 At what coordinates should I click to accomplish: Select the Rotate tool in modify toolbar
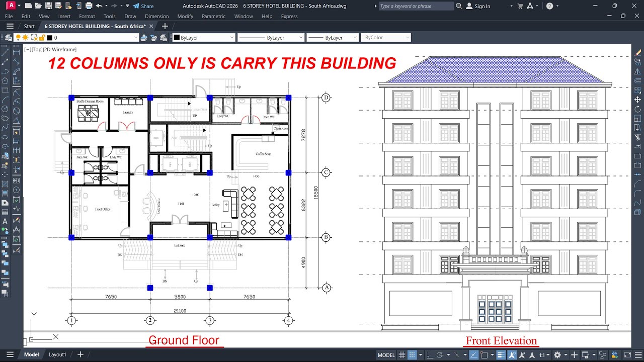pyautogui.click(x=638, y=109)
